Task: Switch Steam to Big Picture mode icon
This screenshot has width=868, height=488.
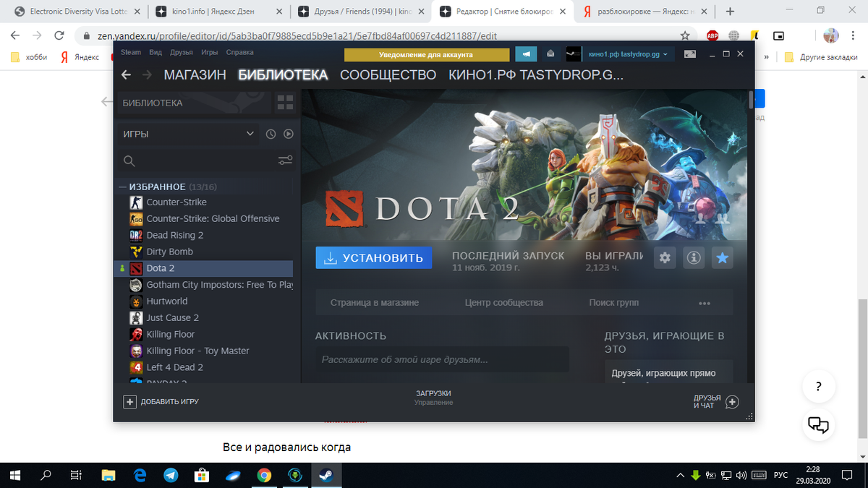Action: [x=691, y=54]
